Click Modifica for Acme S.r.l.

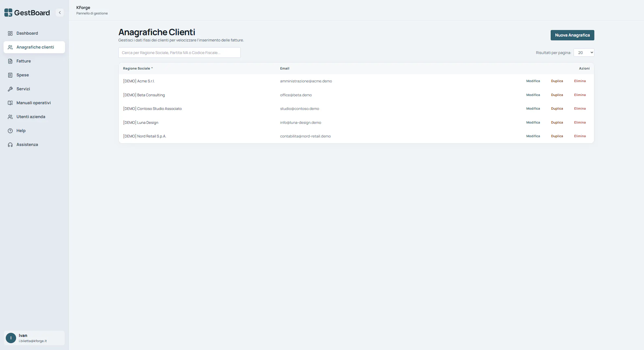pyautogui.click(x=533, y=81)
